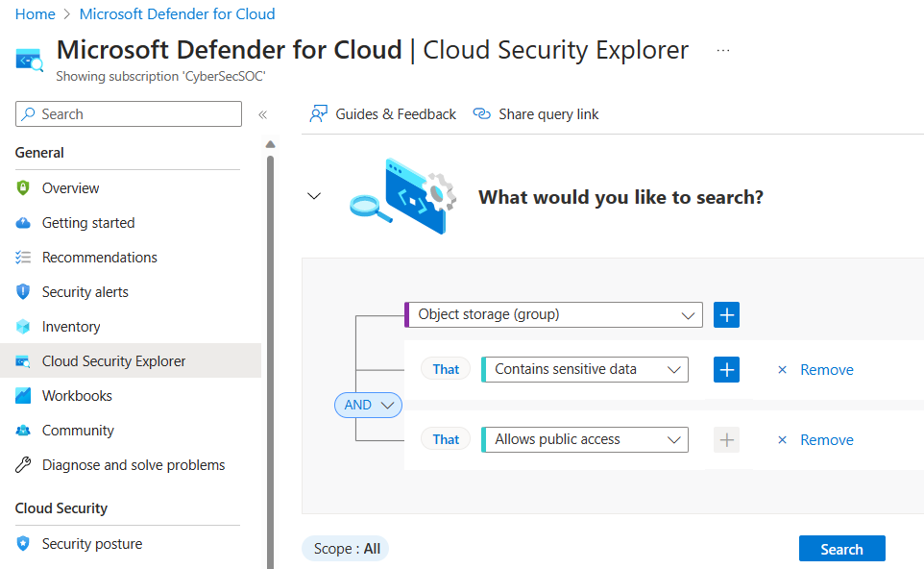Add sub-condition next to Contains sensitive data
The height and width of the screenshot is (569, 924).
pyautogui.click(x=726, y=370)
